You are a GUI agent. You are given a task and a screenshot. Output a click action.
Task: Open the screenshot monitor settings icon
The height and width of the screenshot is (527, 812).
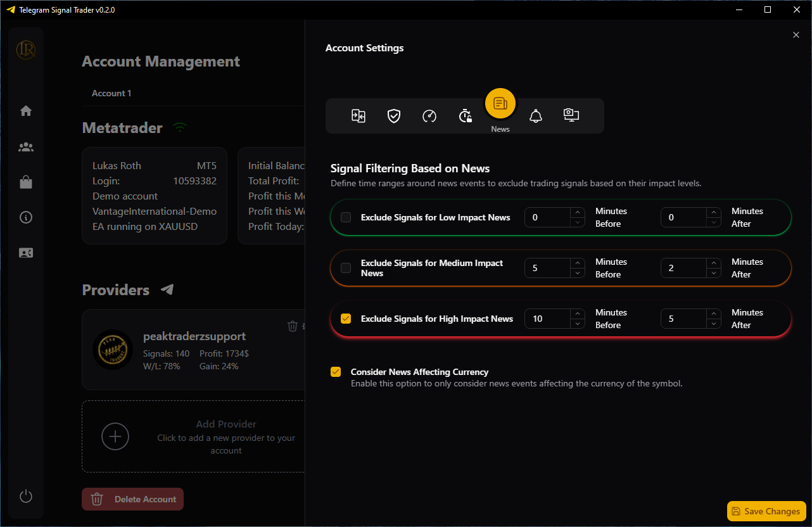pos(571,115)
